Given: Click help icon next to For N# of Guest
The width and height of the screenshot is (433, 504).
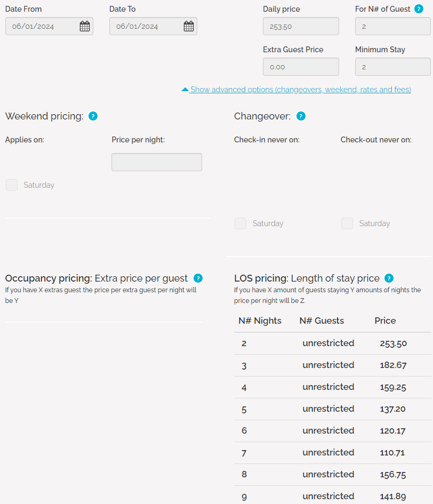Looking at the screenshot, I should 419,9.
